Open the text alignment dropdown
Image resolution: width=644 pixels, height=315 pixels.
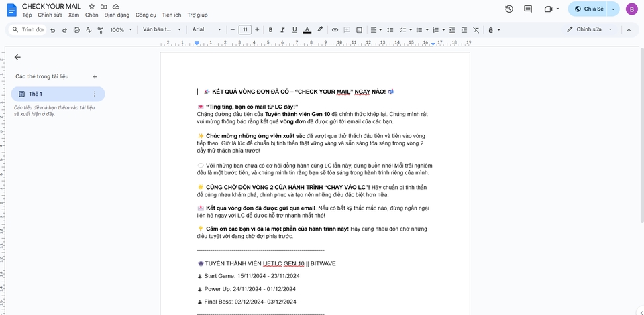[376, 30]
